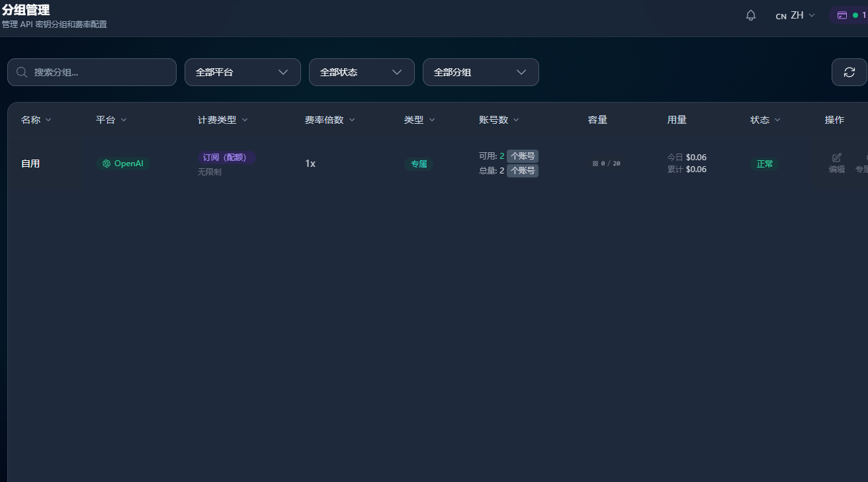Click the magnifier icon in search box
The image size is (868, 482).
[x=22, y=72]
